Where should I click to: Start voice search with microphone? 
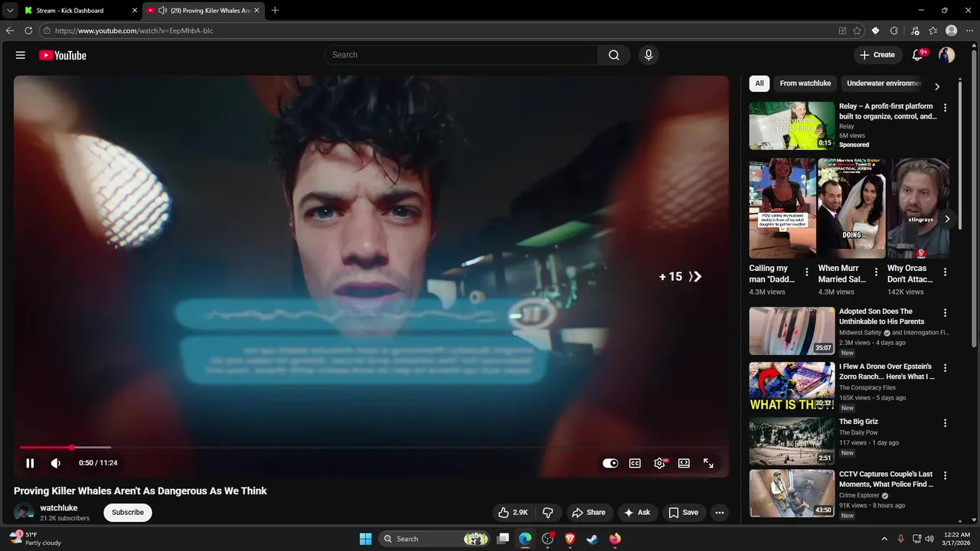[x=648, y=55]
